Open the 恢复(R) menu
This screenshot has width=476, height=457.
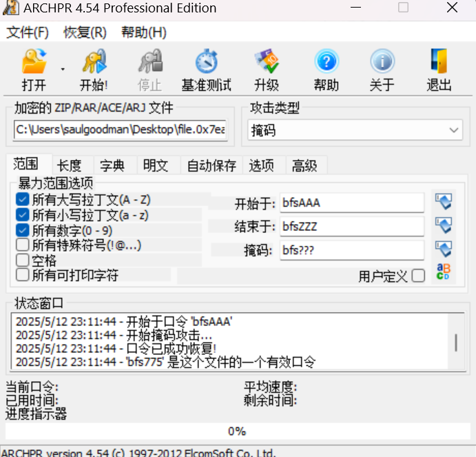(85, 32)
